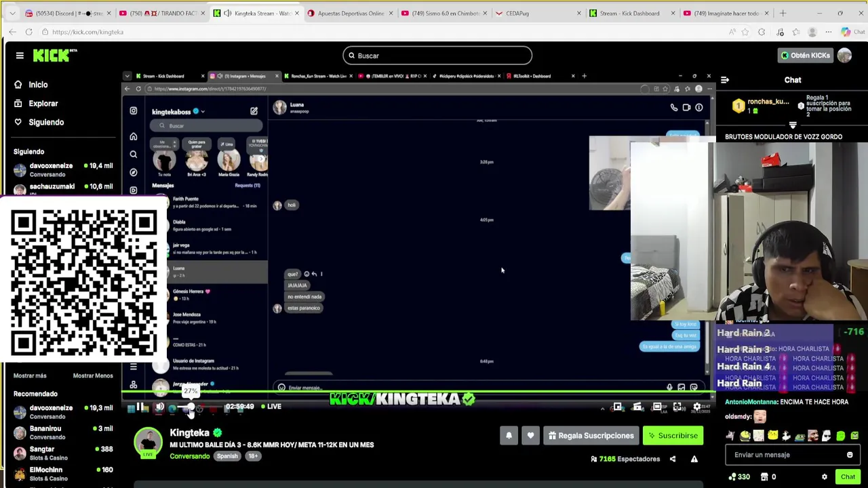Open recommended channel Bananirou
Viewport: 868px width, 488px height.
62,432
